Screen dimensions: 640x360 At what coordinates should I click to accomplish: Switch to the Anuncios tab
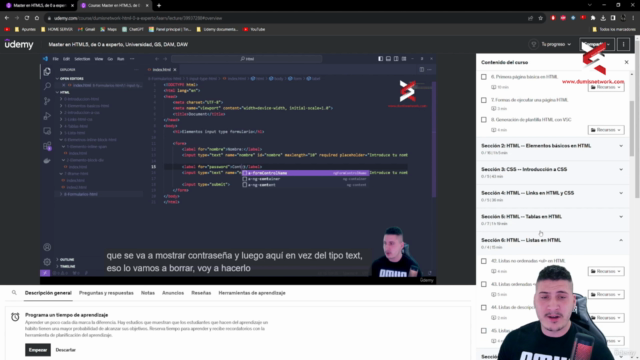tap(173, 293)
